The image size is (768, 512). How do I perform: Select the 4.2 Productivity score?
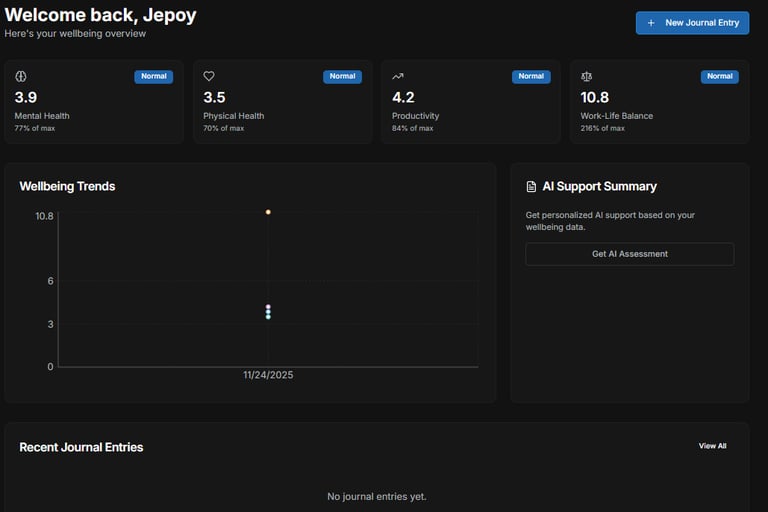[403, 98]
